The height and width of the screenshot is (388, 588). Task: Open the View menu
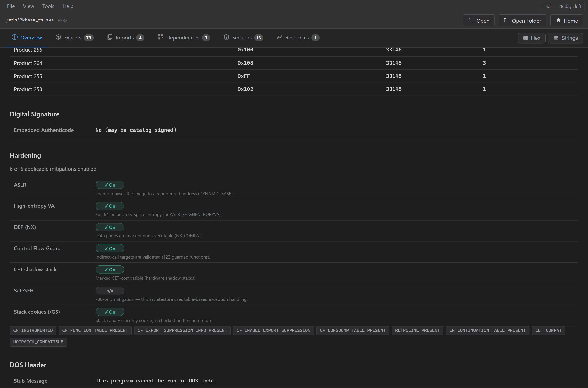(x=28, y=6)
